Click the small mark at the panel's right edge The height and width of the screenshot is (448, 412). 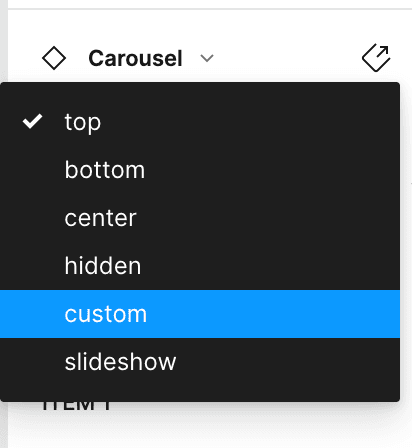tap(411, 183)
